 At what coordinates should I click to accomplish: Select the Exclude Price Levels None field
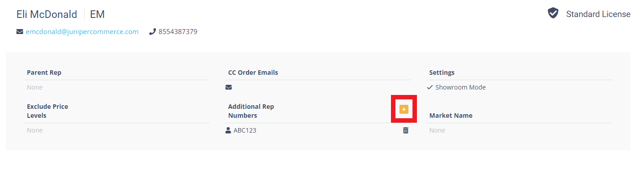(118, 130)
